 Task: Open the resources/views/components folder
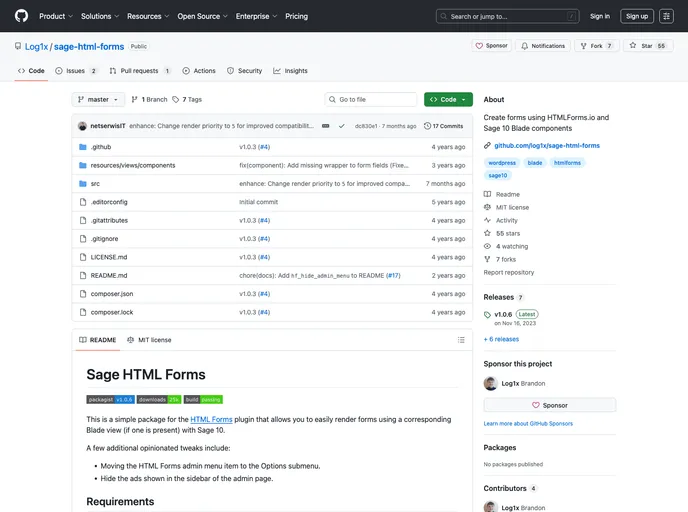133,165
